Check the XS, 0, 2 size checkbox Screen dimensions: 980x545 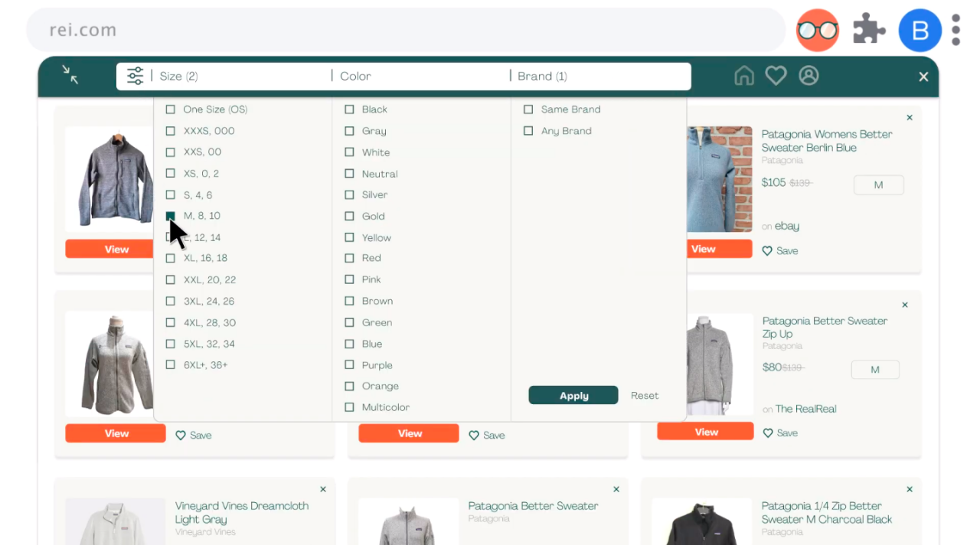pyautogui.click(x=171, y=173)
